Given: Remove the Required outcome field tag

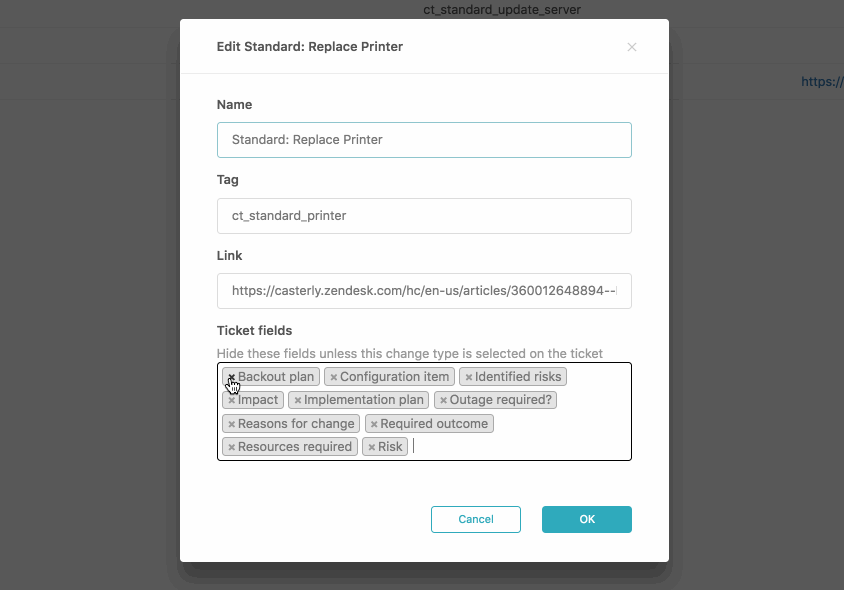Looking at the screenshot, I should click(x=374, y=424).
